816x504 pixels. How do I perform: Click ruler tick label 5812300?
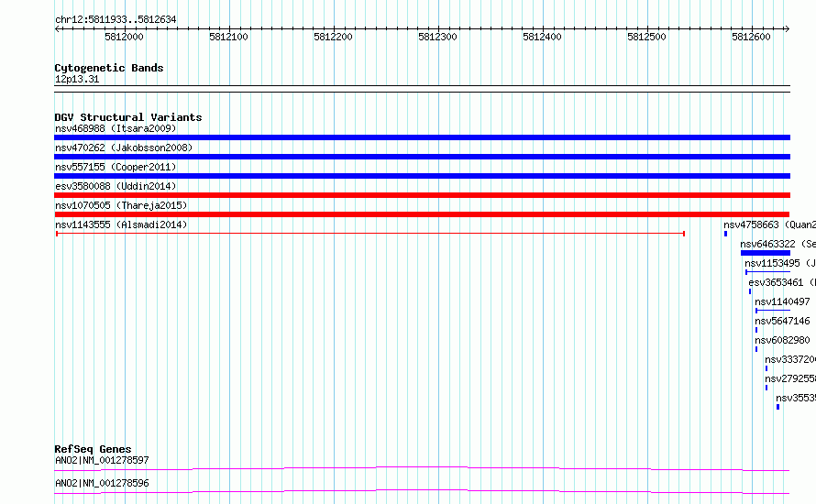coord(437,37)
